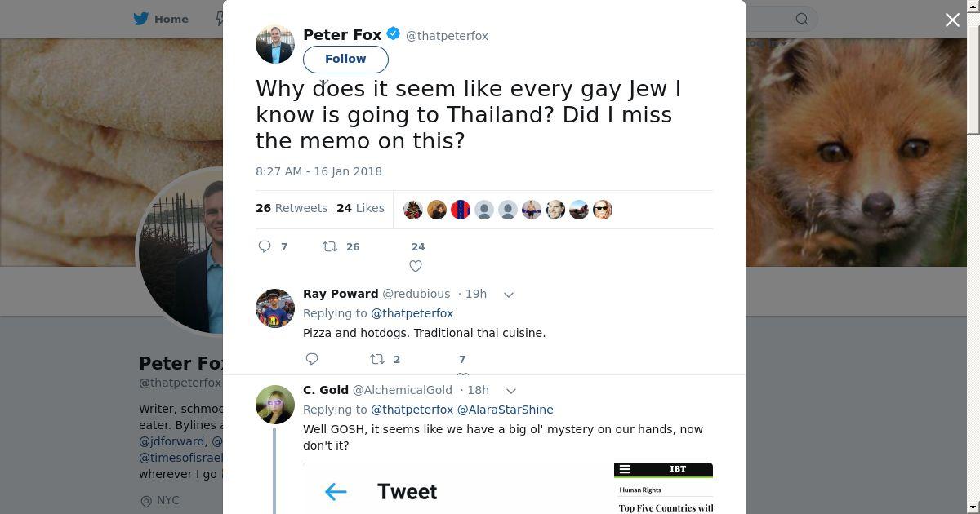Click the Twitter bird Home icon

click(x=141, y=19)
